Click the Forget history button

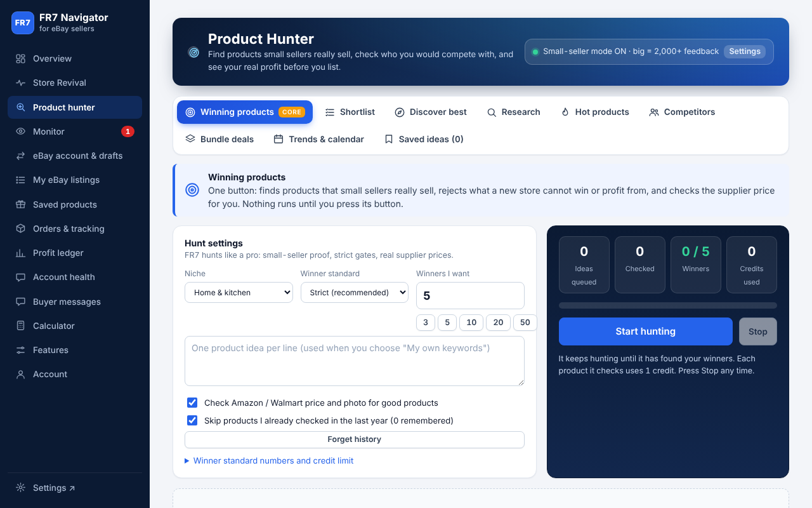(x=355, y=439)
